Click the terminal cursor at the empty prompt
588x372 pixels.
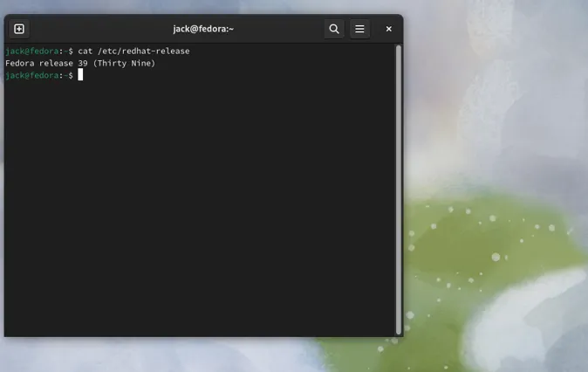coord(80,75)
